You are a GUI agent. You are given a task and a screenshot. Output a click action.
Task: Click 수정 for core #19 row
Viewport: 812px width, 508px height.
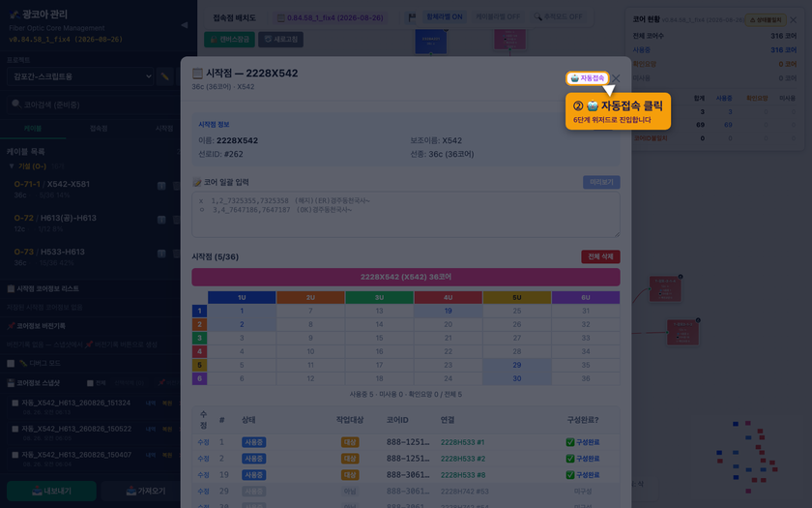[203, 475]
